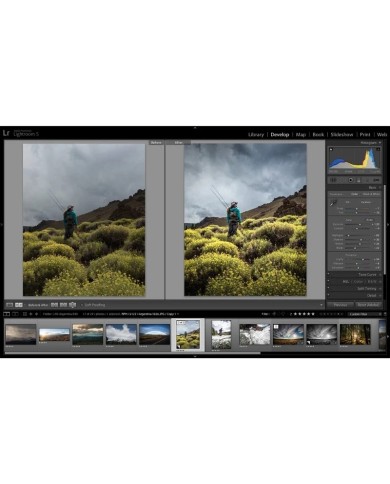
Task: Enable the Soft Proofing checkbox
Action: pyautogui.click(x=82, y=305)
